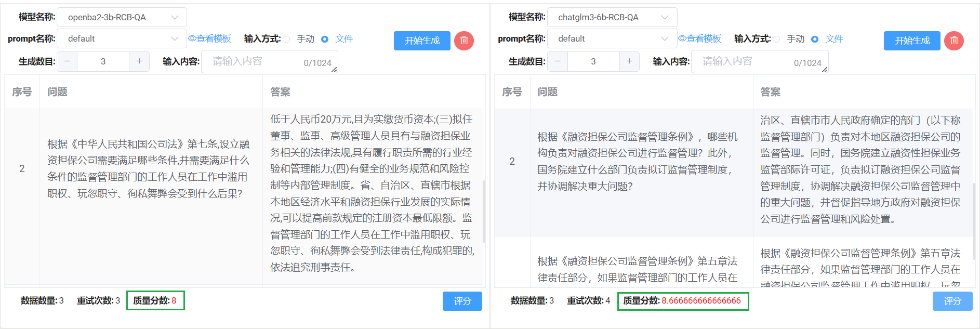Screen dimensions: 980x329
Task: Click the left table's vertical scrollbar
Action: pos(484,212)
